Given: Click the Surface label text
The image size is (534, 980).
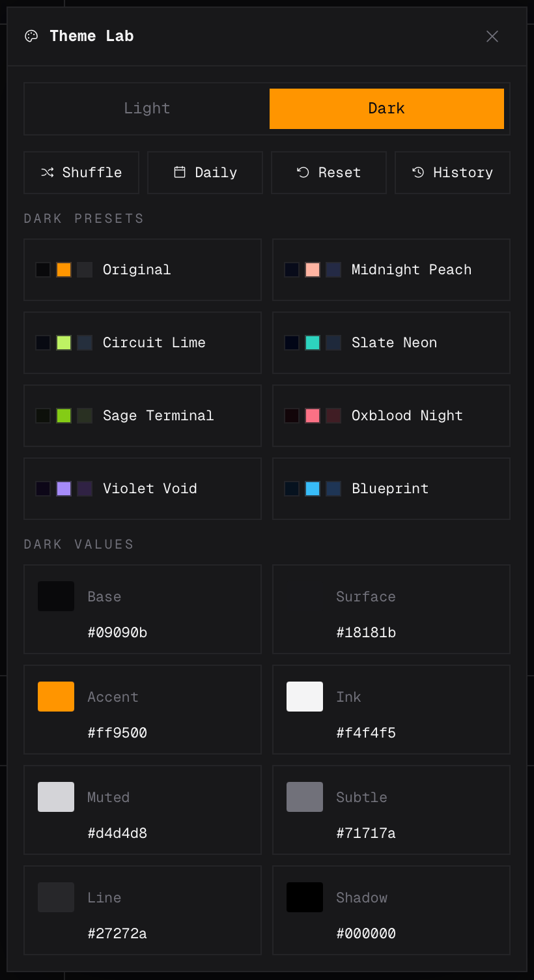Looking at the screenshot, I should coord(366,597).
